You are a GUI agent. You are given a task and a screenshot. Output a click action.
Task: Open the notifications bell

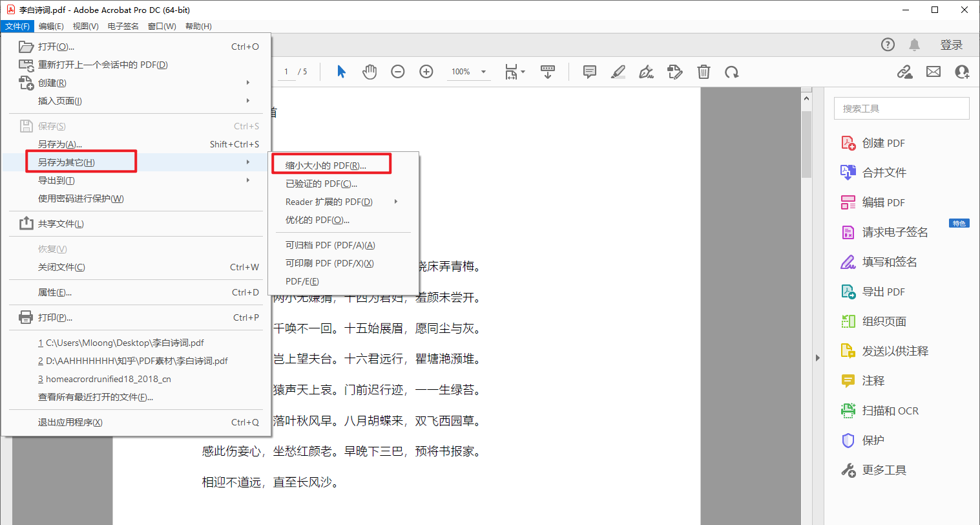tap(914, 45)
